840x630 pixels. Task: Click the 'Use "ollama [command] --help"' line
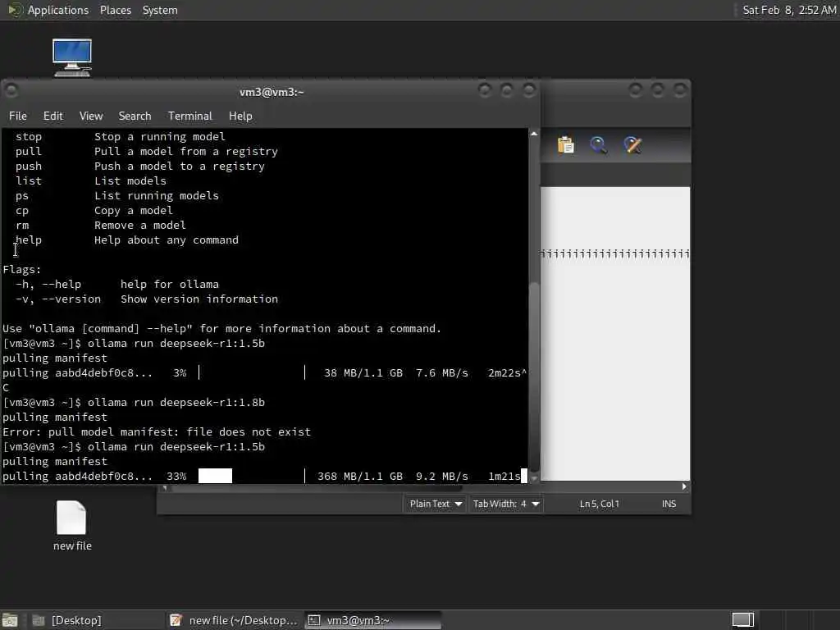pyautogui.click(x=221, y=328)
